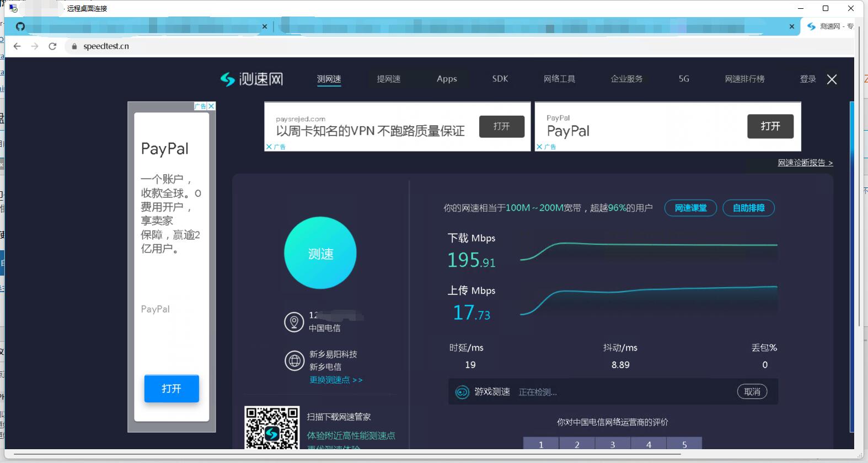Open the 自助排障 button
Image resolution: width=868 pixels, height=463 pixels.
[748, 208]
